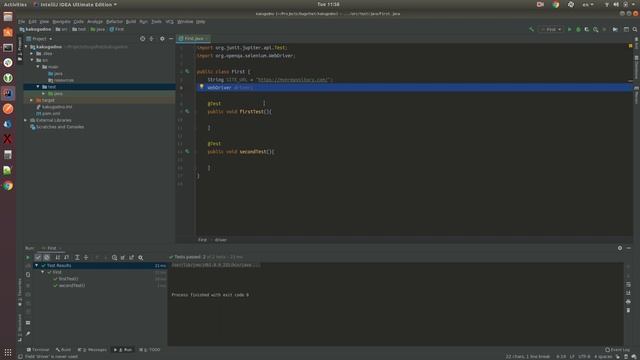This screenshot has width=640, height=360.
Task: Open the Refactor menu
Action: point(114,22)
